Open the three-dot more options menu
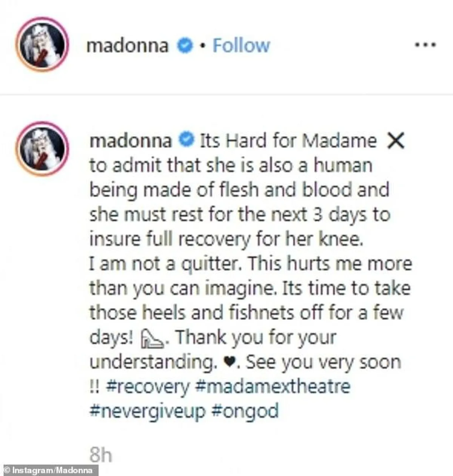The width and height of the screenshot is (453, 476). click(x=425, y=45)
